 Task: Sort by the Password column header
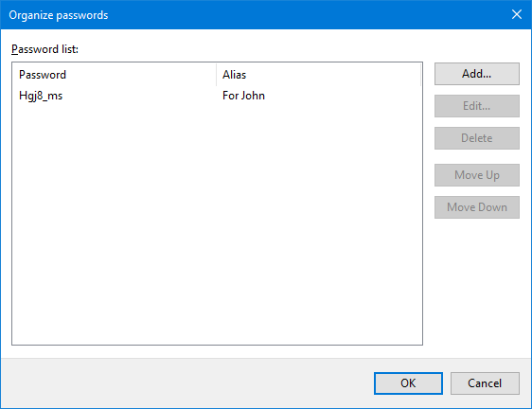pos(114,75)
